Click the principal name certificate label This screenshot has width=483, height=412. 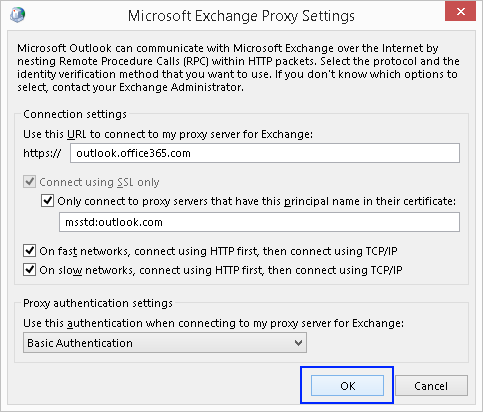(x=256, y=201)
